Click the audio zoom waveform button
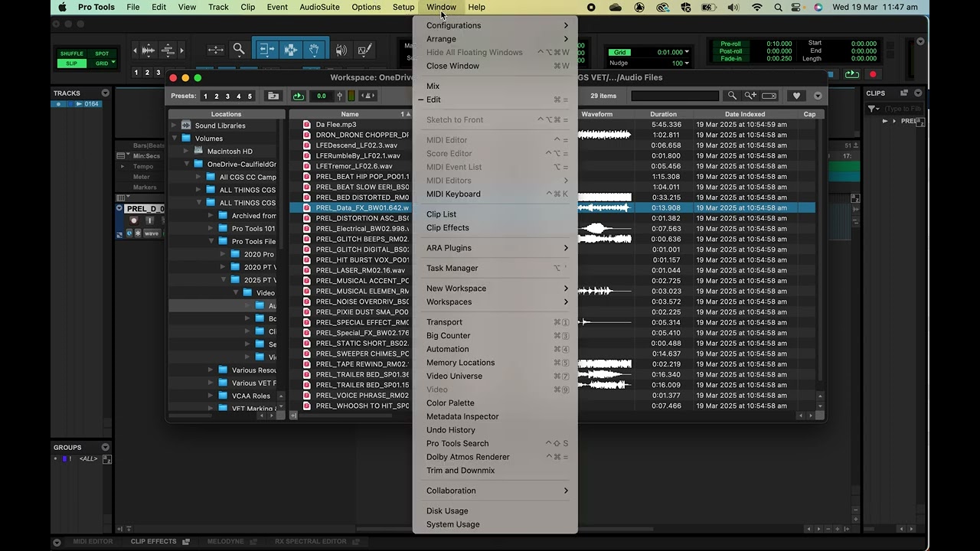980x551 pixels. click(148, 51)
